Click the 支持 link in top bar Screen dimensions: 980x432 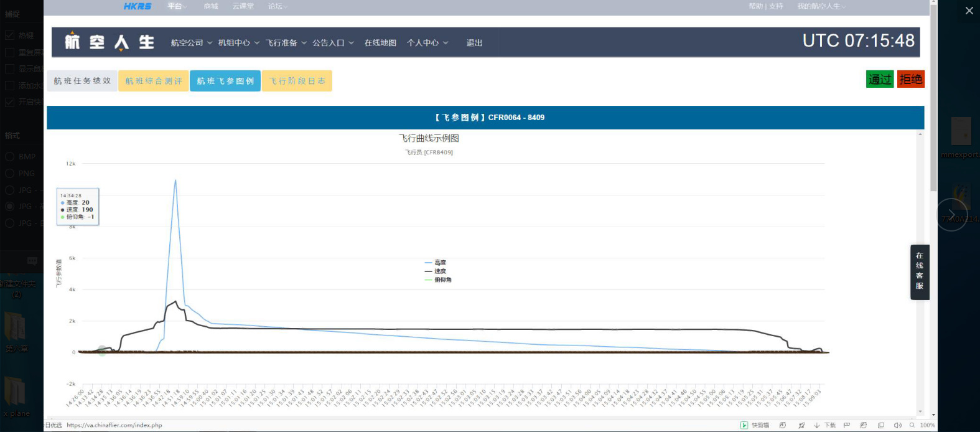click(776, 6)
